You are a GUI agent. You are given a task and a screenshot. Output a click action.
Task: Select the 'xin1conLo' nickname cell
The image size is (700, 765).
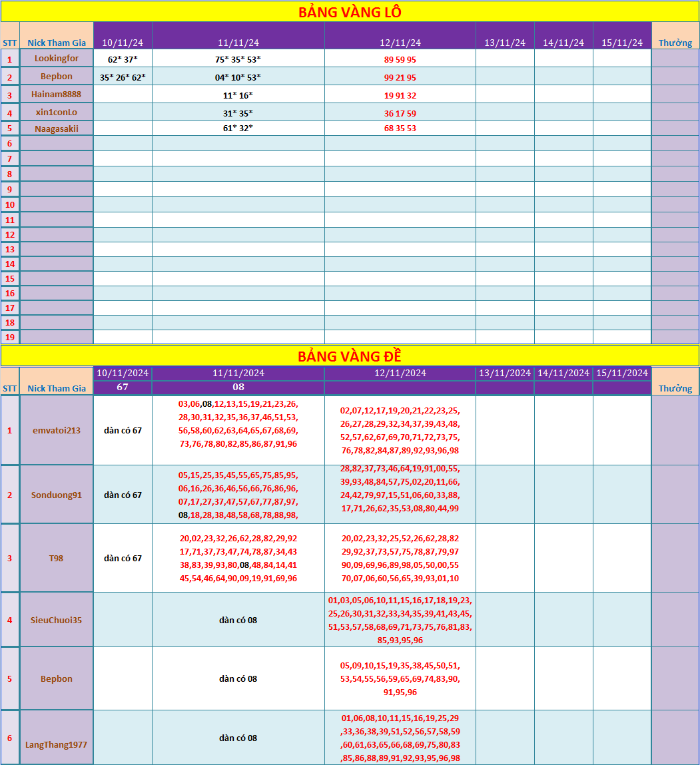point(57,113)
